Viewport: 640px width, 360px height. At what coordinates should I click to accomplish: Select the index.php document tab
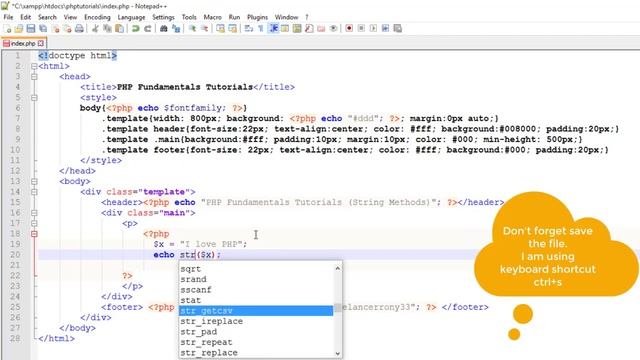23,43
